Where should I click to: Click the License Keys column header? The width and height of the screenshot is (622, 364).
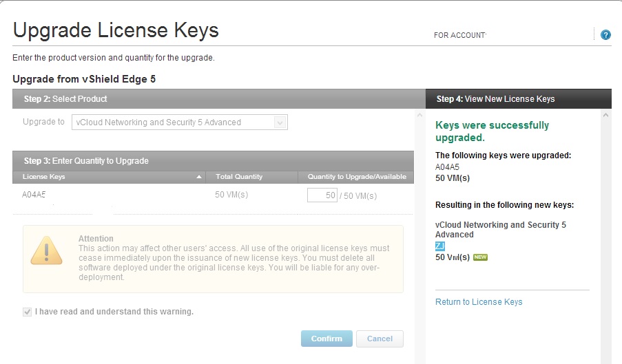click(109, 177)
